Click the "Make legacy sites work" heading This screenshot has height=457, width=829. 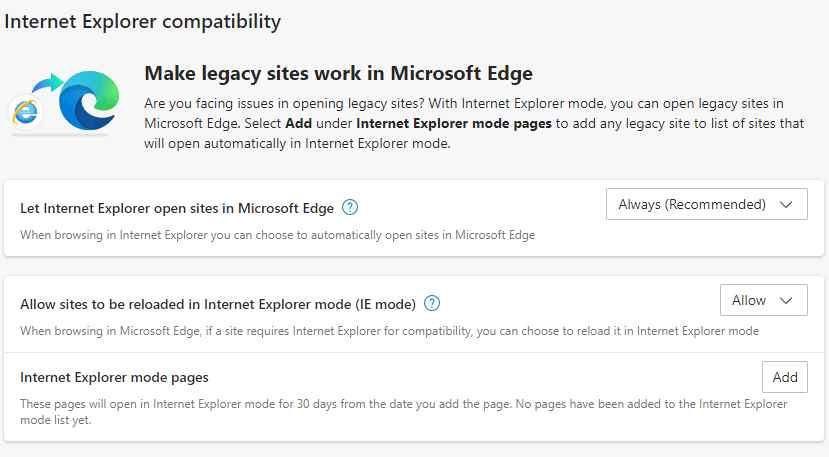click(338, 73)
